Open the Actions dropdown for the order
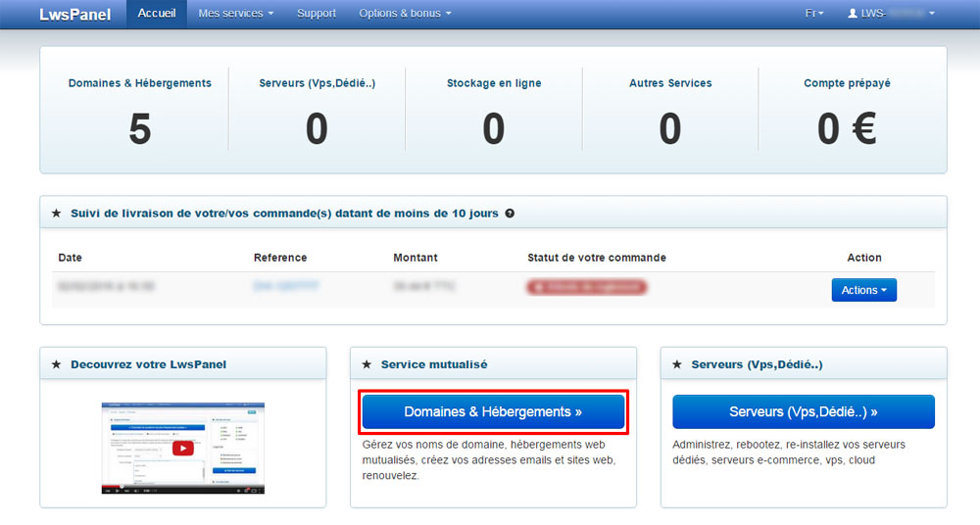This screenshot has width=980, height=525. [863, 290]
